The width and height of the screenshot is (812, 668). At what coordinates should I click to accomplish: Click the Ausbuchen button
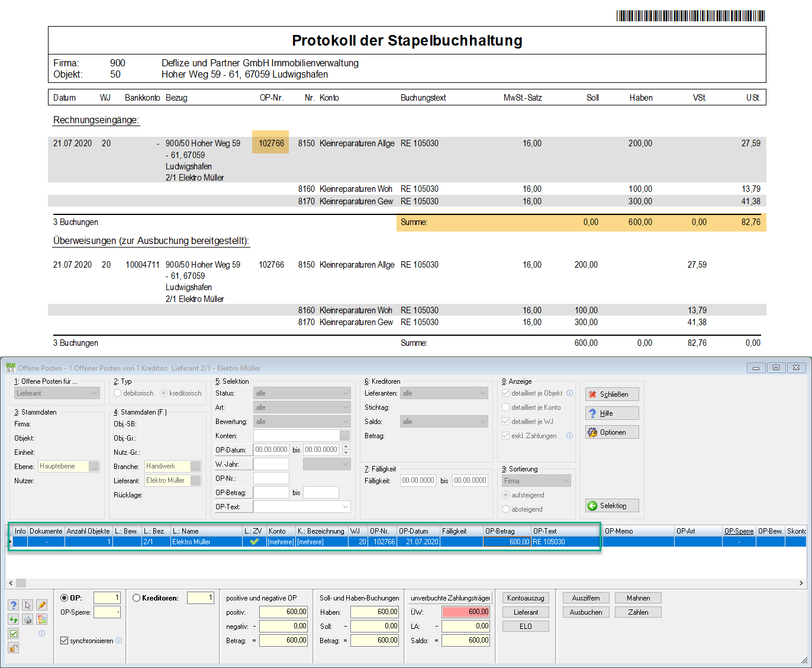click(586, 612)
